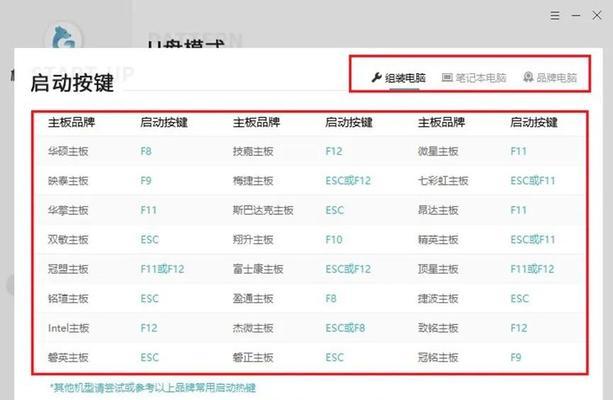Select the 华硕主板 cell
Viewport: 613px width, 400px height.
point(68,151)
